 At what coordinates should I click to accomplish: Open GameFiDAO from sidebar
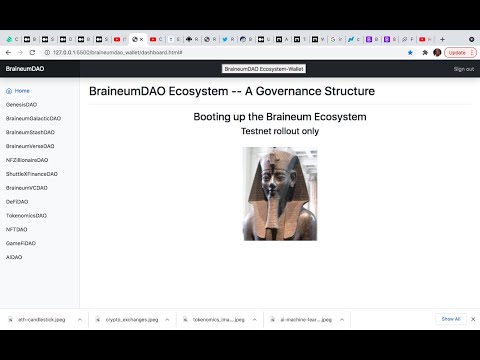[21, 243]
